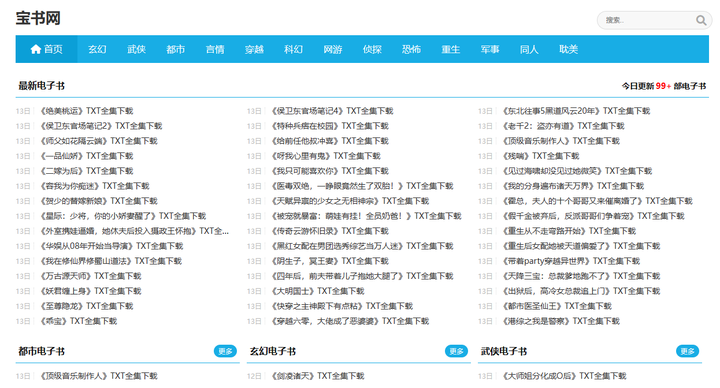The height and width of the screenshot is (388, 720).
Task: Open the 武侠 category menu
Action: [136, 49]
